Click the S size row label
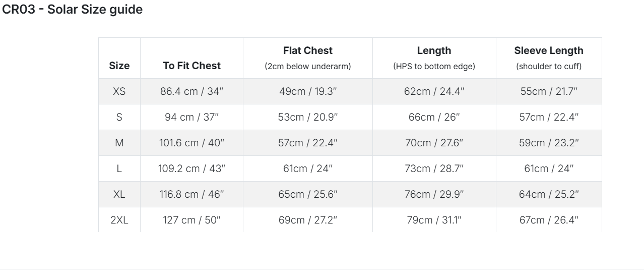644x280 pixels. [x=119, y=117]
